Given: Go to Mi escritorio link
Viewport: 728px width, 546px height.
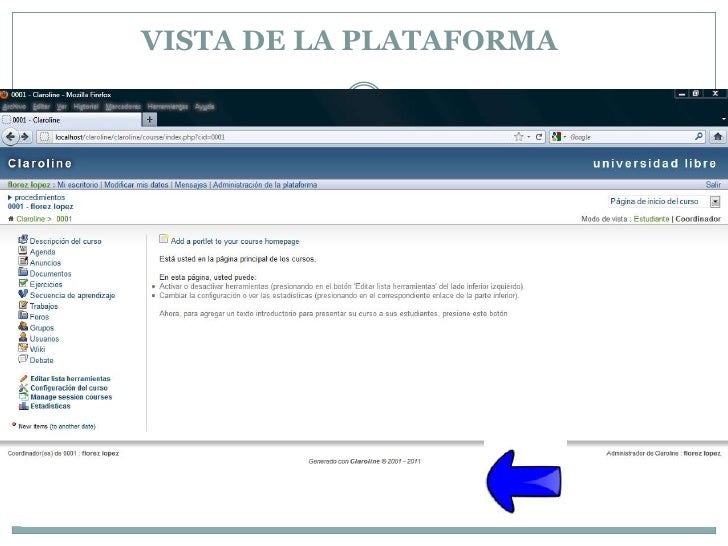Looking at the screenshot, I should tap(78, 185).
